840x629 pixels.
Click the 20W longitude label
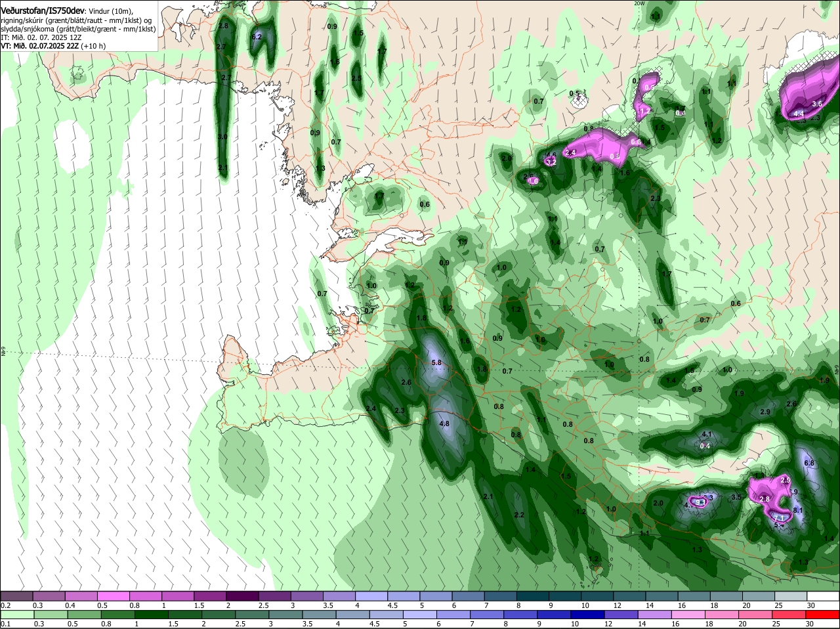[x=639, y=3]
